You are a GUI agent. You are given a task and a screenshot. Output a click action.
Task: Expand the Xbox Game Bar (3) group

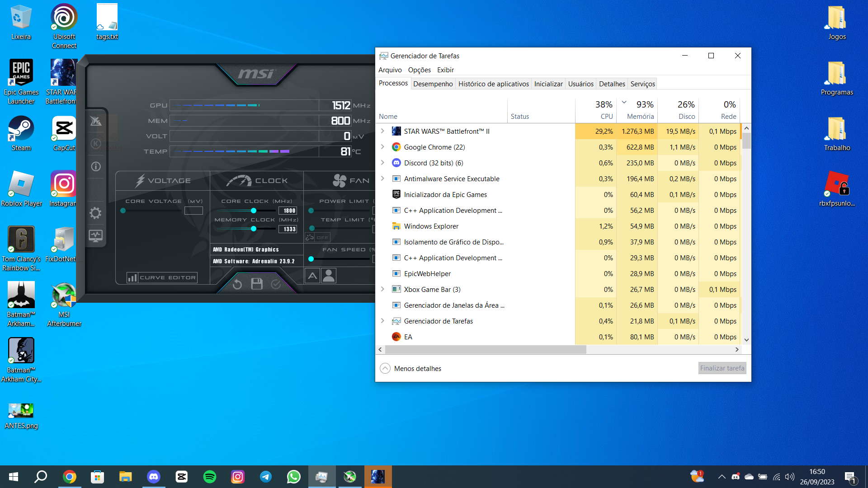coord(382,289)
